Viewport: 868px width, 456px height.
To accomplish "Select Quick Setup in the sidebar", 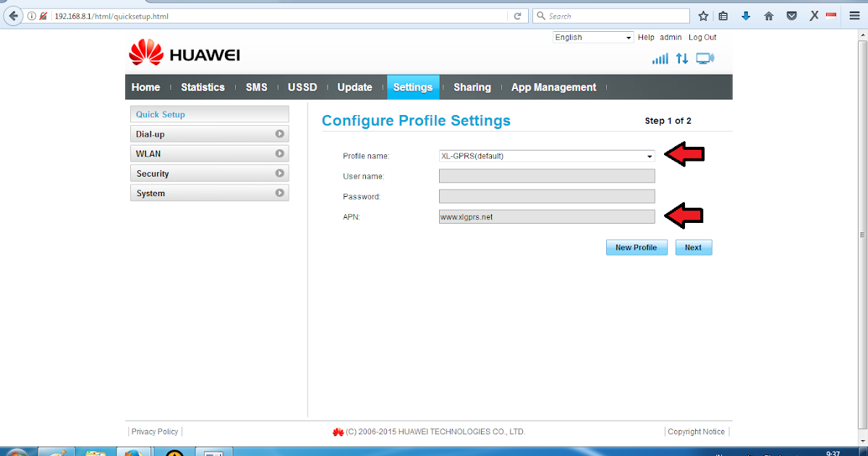I will [x=209, y=114].
